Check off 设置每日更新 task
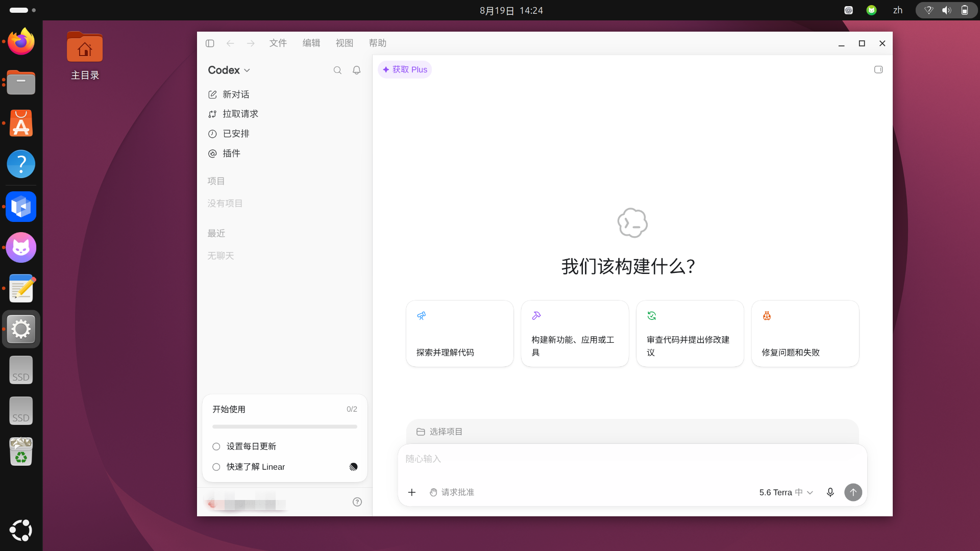The width and height of the screenshot is (980, 551). (x=216, y=446)
